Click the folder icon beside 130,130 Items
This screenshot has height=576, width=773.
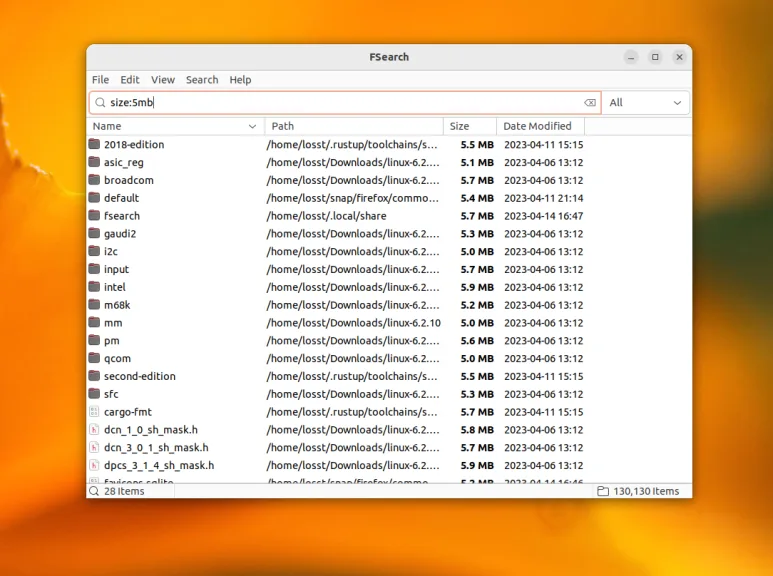(x=602, y=491)
